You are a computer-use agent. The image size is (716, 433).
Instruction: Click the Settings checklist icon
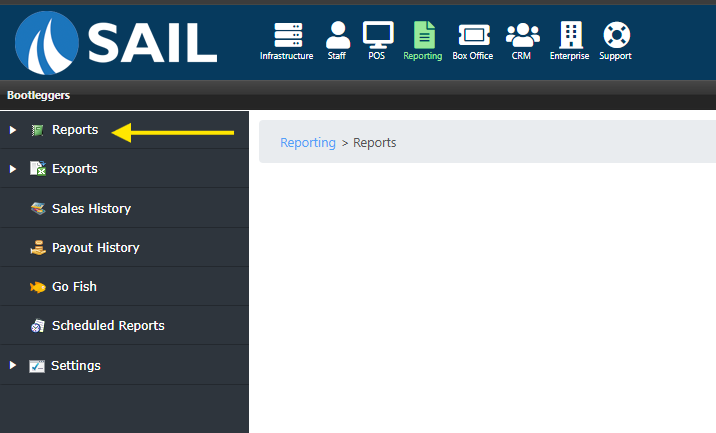37,366
